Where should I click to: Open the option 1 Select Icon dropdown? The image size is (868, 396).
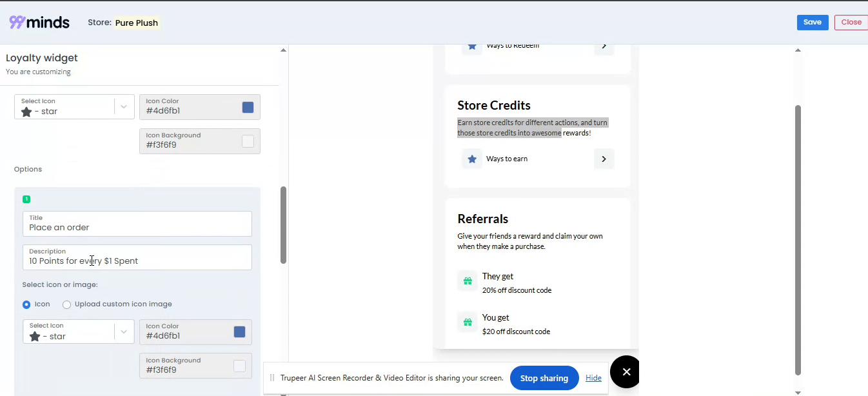[x=78, y=332]
